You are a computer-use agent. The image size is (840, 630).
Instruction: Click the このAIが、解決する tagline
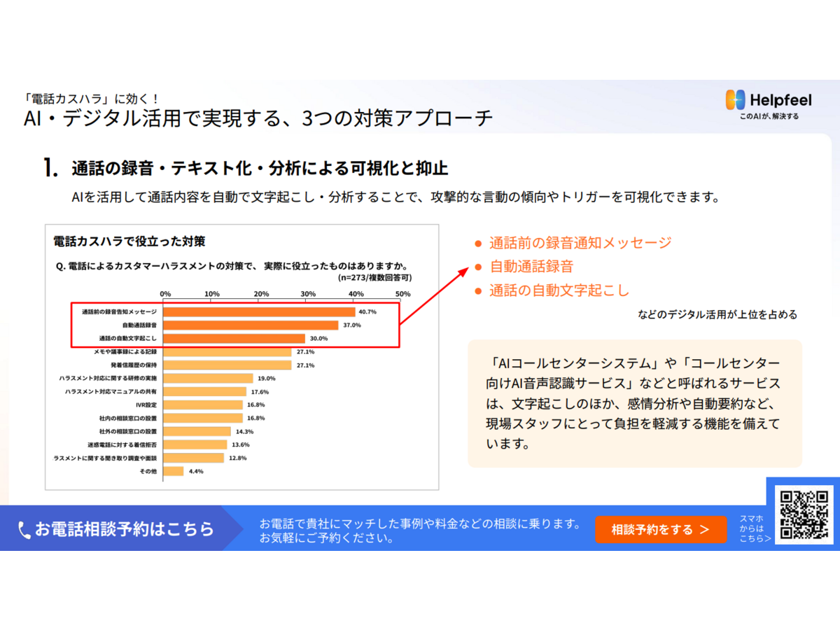769,116
